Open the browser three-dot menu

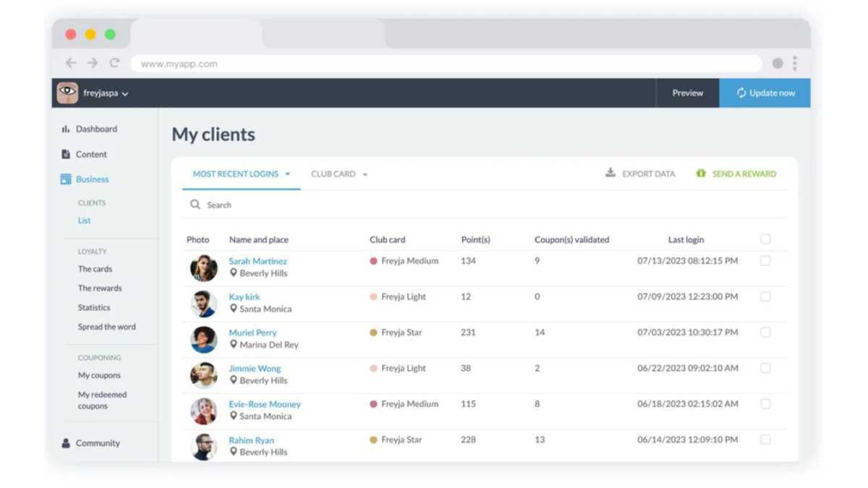(795, 64)
